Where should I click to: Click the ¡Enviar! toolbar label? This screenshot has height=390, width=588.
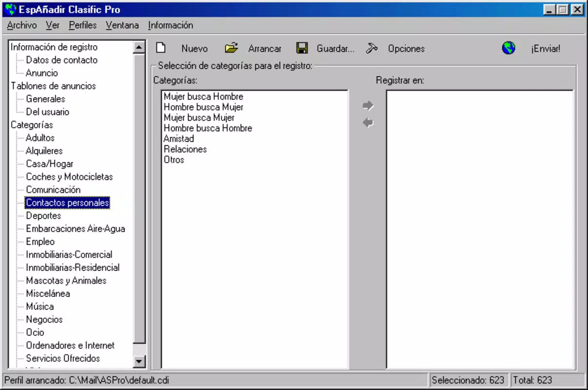click(546, 49)
